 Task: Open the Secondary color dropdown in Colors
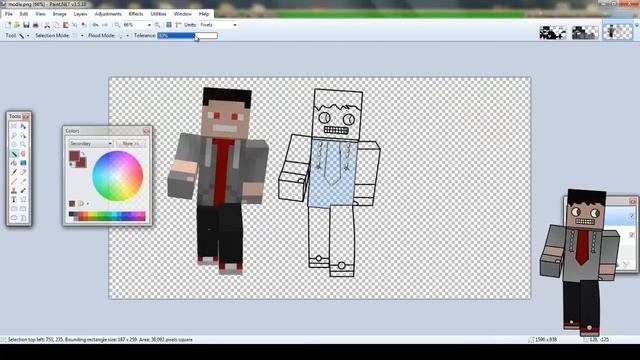[x=91, y=144]
